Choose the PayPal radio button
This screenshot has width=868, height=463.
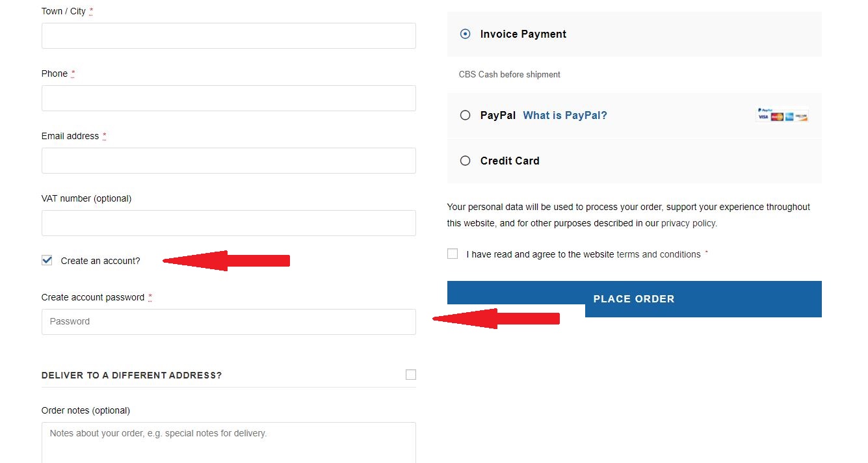(x=465, y=115)
